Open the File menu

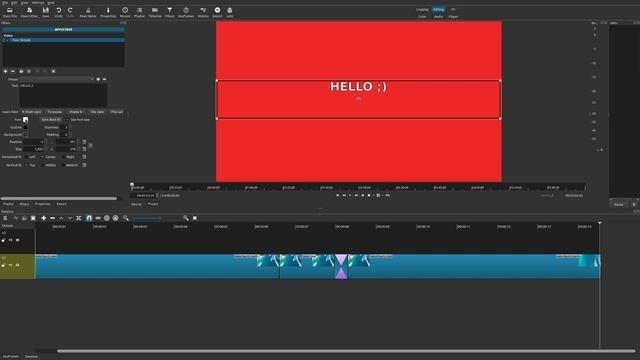coord(5,2)
